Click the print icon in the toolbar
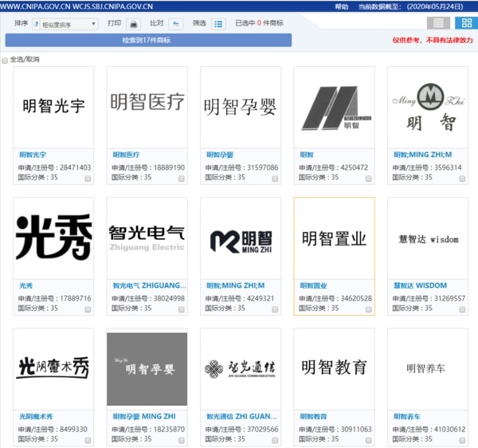The height and width of the screenshot is (448, 478). click(134, 24)
